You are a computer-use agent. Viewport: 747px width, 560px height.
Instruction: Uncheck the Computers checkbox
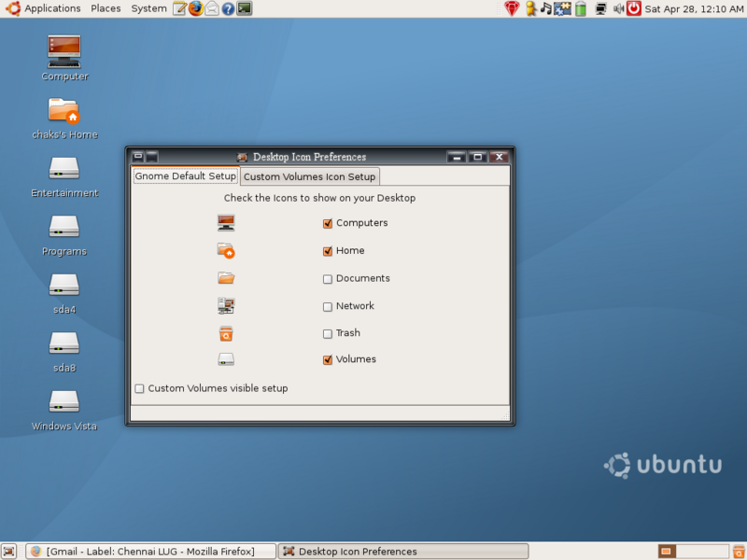(328, 224)
